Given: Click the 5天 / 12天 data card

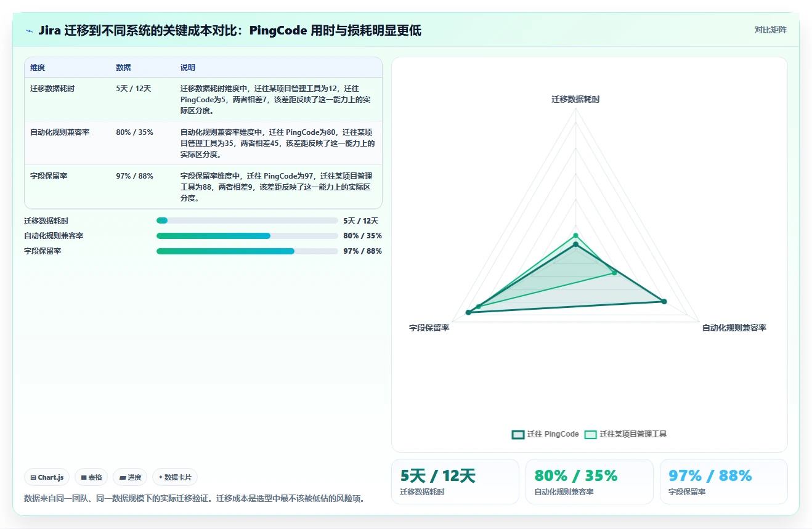Looking at the screenshot, I should [x=455, y=482].
